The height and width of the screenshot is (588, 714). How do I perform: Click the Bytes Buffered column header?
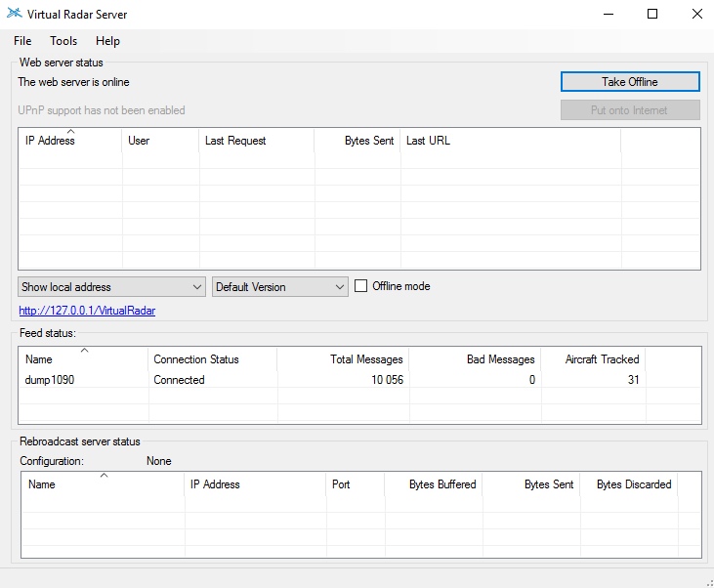click(434, 484)
